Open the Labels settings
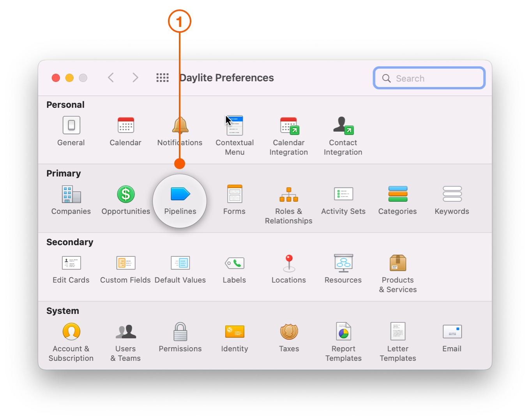 pos(234,264)
